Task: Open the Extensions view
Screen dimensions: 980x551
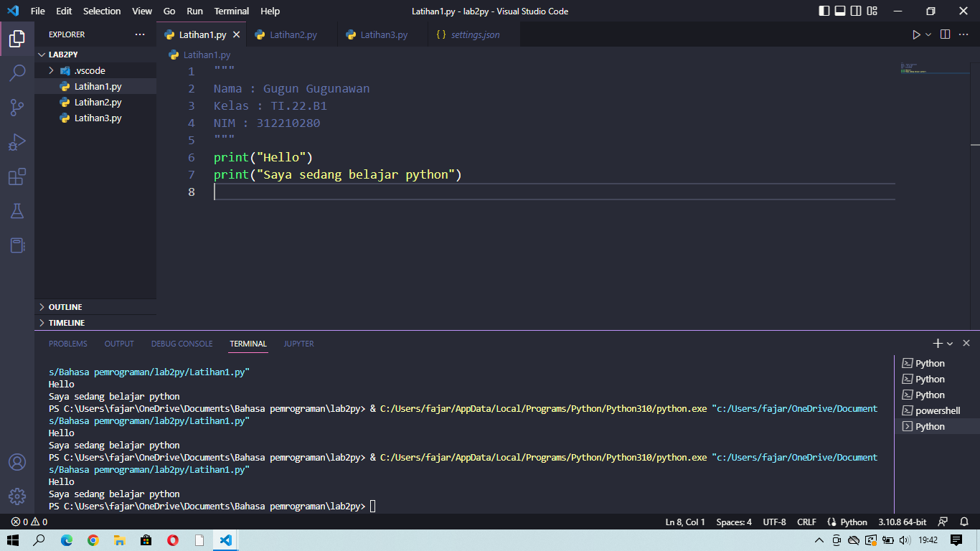Action: (x=17, y=176)
